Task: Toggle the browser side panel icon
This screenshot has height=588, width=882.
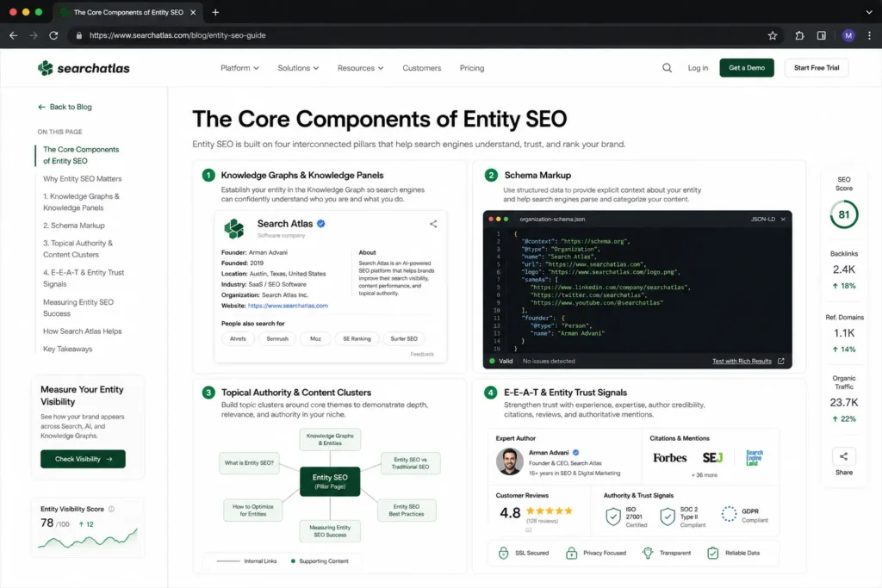Action: pos(821,35)
